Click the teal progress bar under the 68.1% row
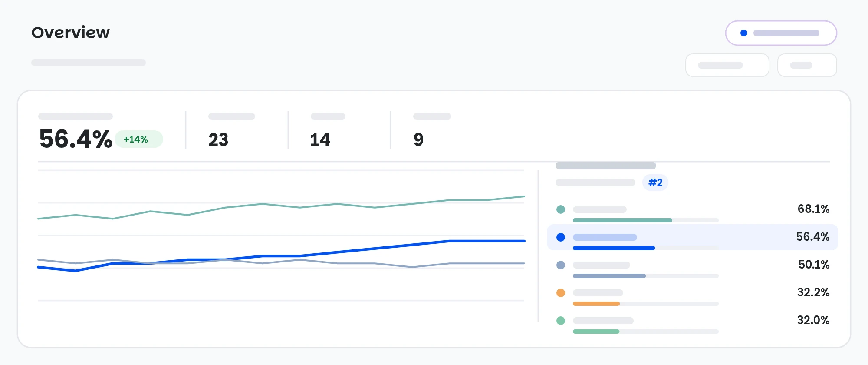868x365 pixels. [x=622, y=220]
